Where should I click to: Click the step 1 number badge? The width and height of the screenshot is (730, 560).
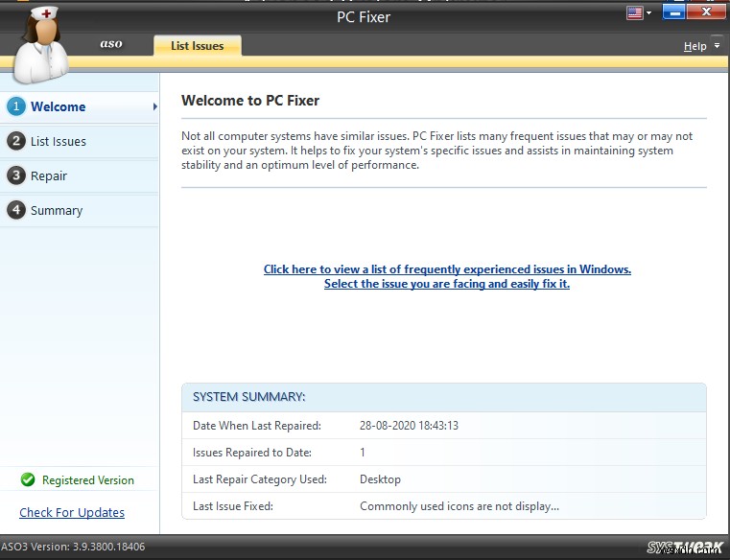coord(16,106)
